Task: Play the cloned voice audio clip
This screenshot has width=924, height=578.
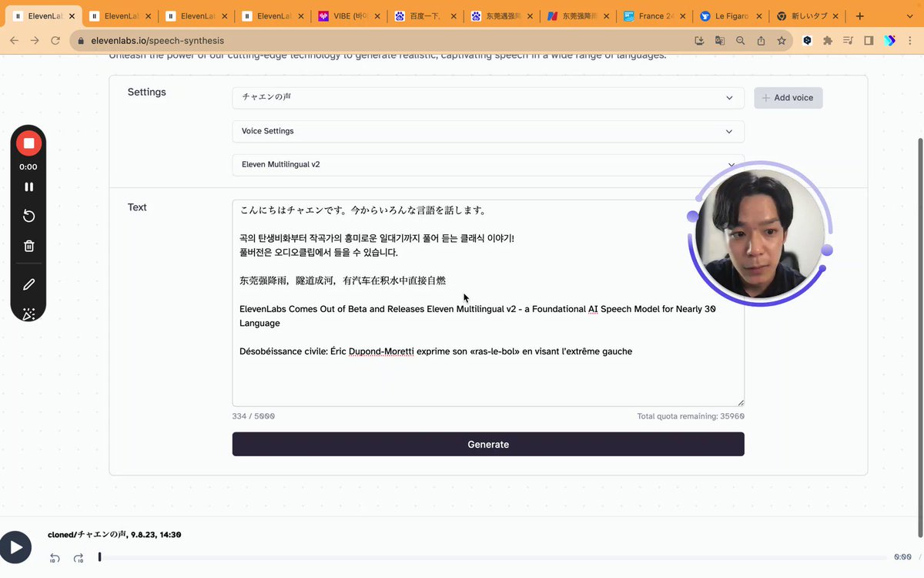Action: tap(15, 547)
